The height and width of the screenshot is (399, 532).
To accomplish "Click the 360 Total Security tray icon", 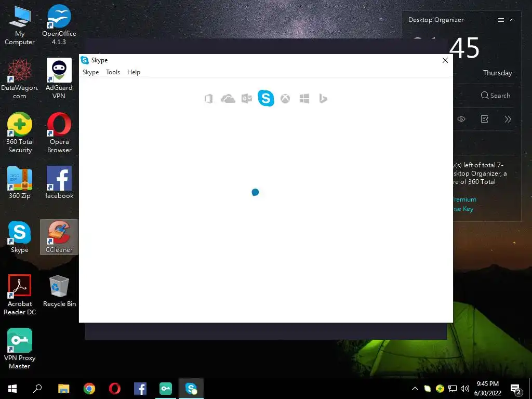I will pos(440,389).
